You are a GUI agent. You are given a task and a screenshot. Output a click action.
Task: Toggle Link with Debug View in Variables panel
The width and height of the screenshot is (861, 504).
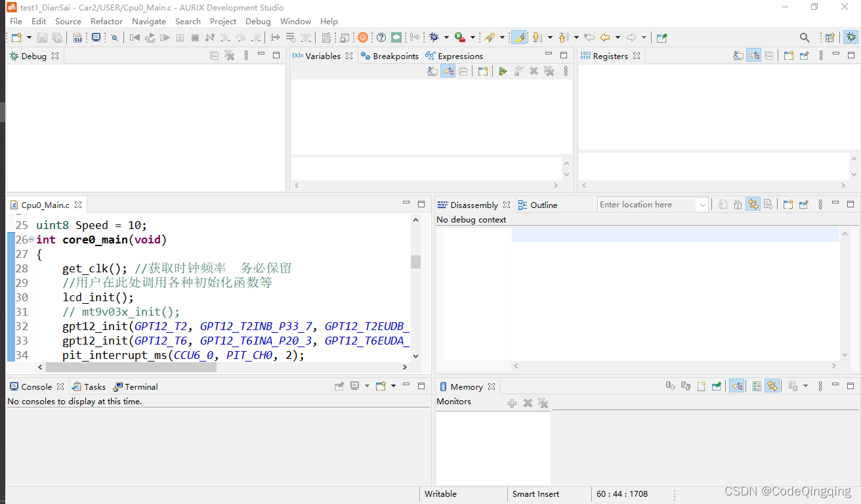coord(448,71)
